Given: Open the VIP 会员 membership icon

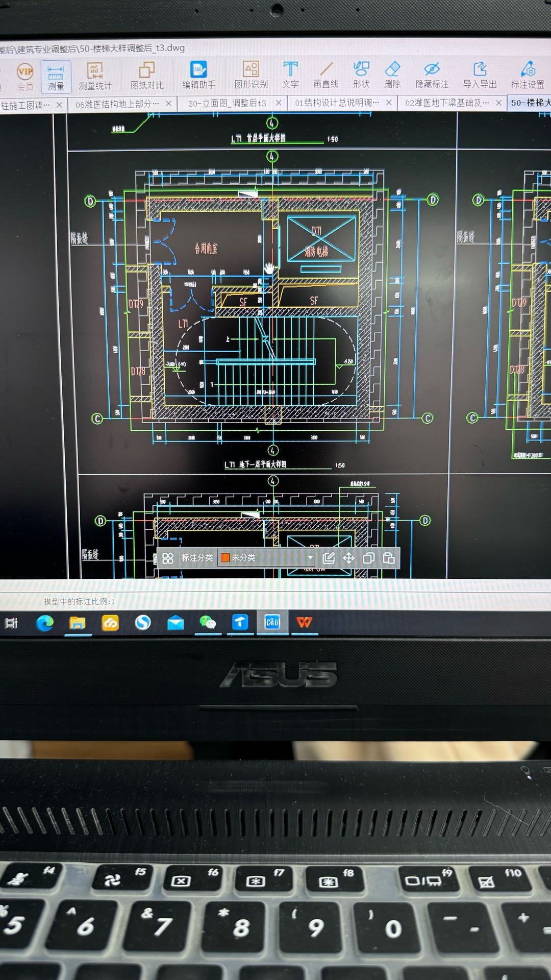Looking at the screenshot, I should tap(25, 77).
